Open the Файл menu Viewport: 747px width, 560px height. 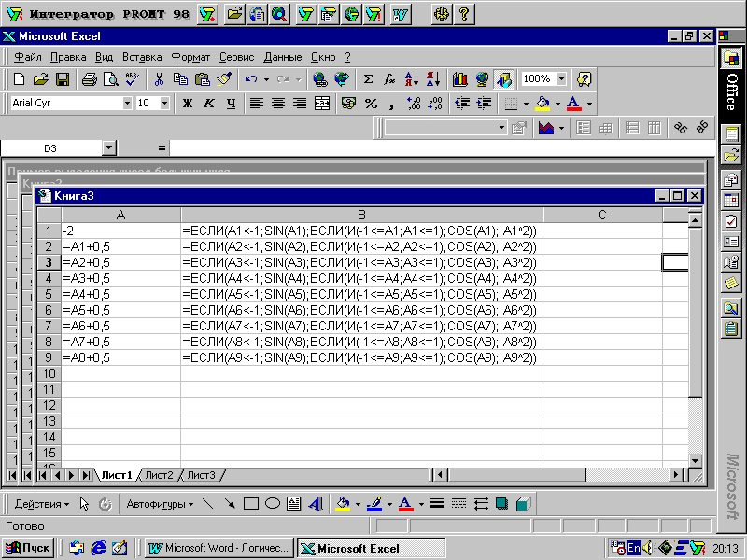coord(28,57)
